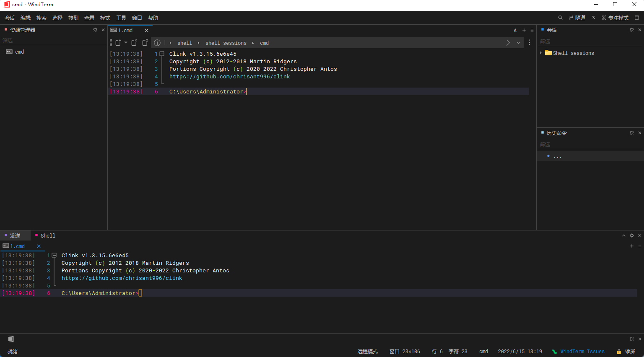Open the 转到 menu
Screen dimensions: 644x357
pyautogui.click(x=73, y=18)
